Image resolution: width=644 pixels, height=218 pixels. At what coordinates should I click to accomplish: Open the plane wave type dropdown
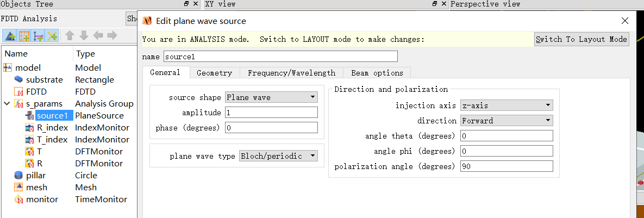(279, 156)
